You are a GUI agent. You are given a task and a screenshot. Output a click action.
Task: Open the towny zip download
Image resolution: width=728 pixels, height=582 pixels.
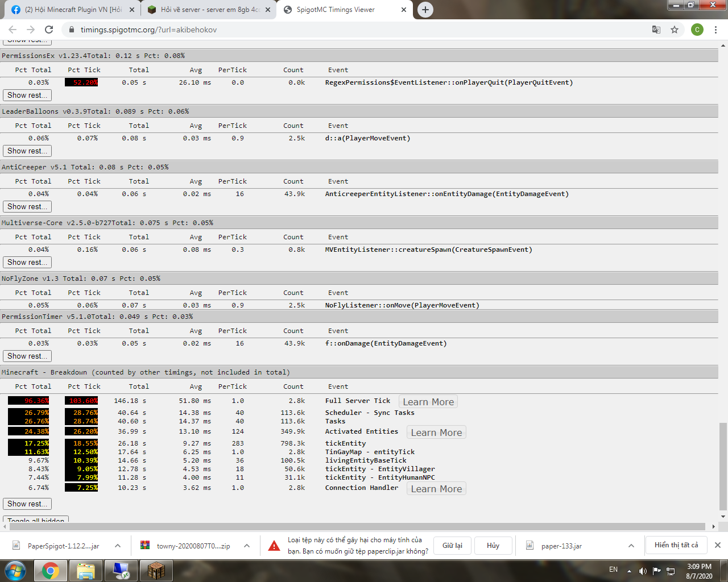coord(187,546)
